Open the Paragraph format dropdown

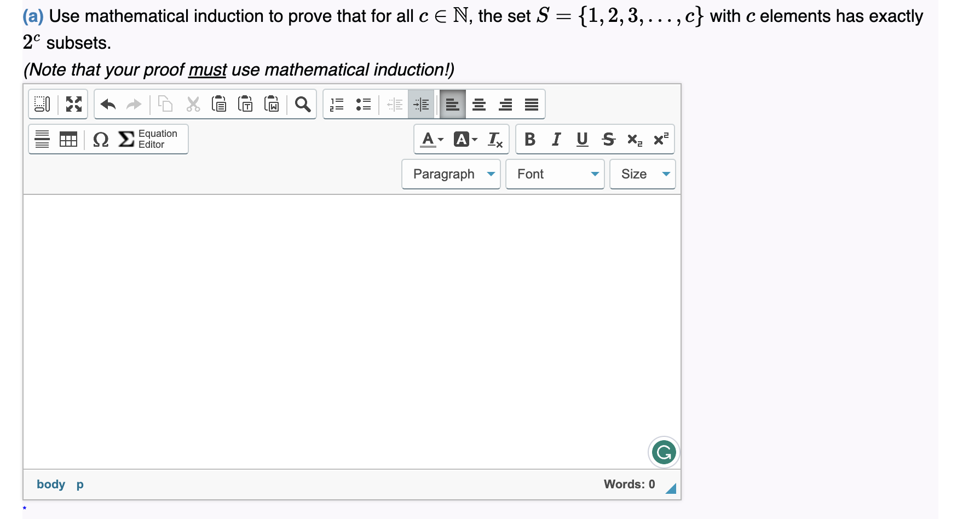(451, 174)
